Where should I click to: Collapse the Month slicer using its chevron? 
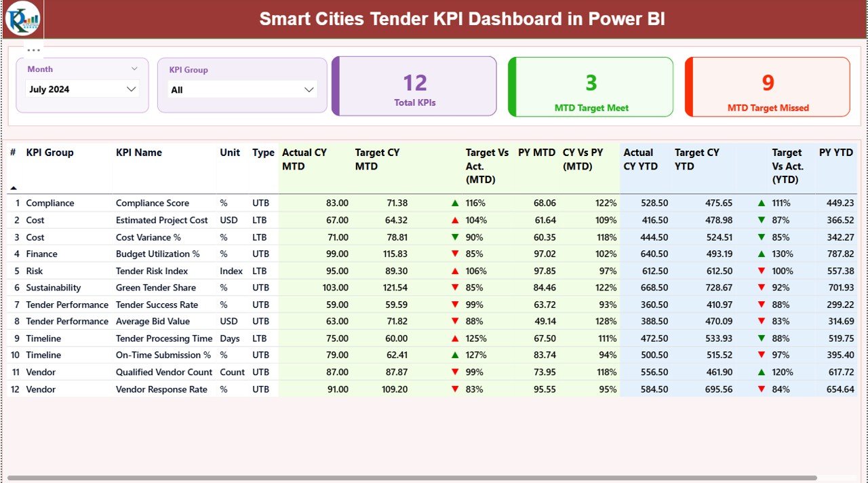pos(135,68)
